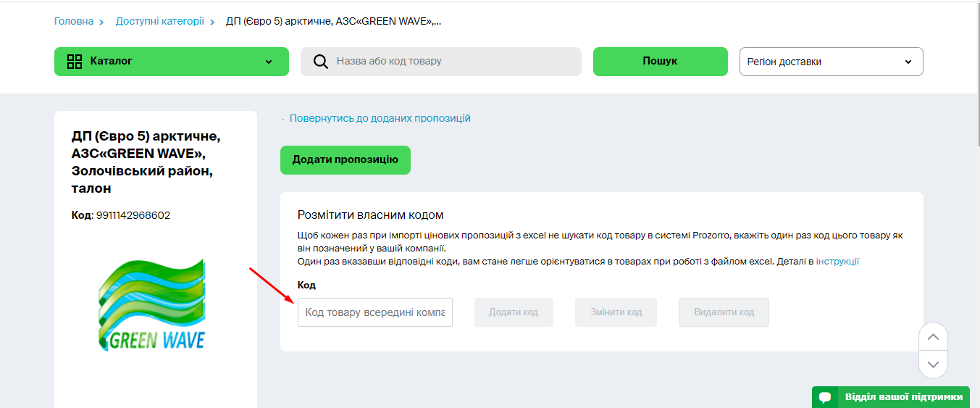The width and height of the screenshot is (980, 408).
Task: Expand the Каталог dropdown chevron
Action: 269,62
